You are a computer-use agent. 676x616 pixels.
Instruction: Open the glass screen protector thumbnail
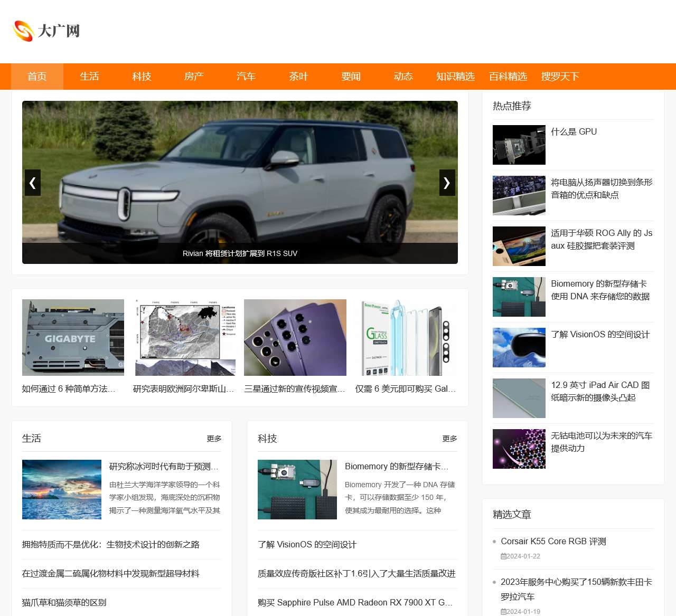tap(406, 337)
